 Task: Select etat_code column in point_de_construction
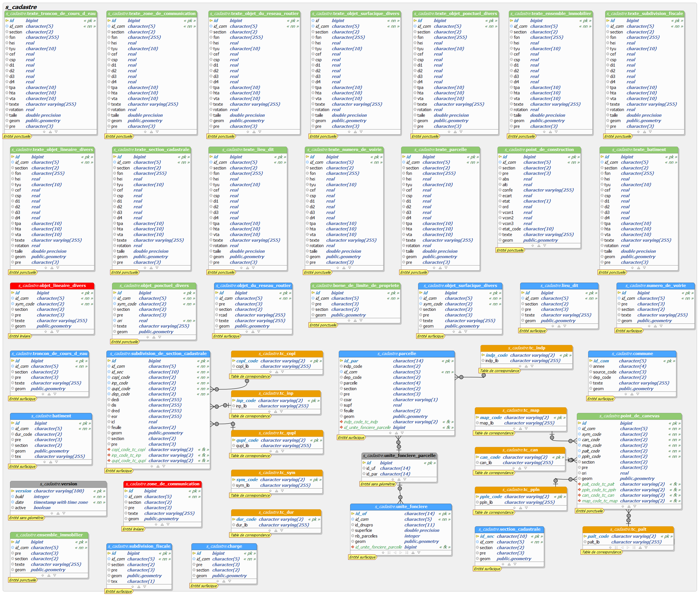[512, 229]
